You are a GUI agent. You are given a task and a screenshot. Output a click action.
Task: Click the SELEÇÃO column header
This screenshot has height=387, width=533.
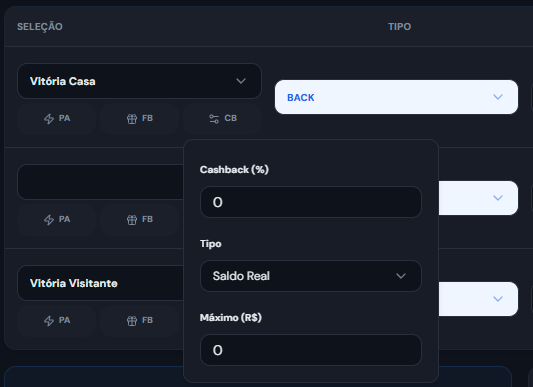pos(40,27)
